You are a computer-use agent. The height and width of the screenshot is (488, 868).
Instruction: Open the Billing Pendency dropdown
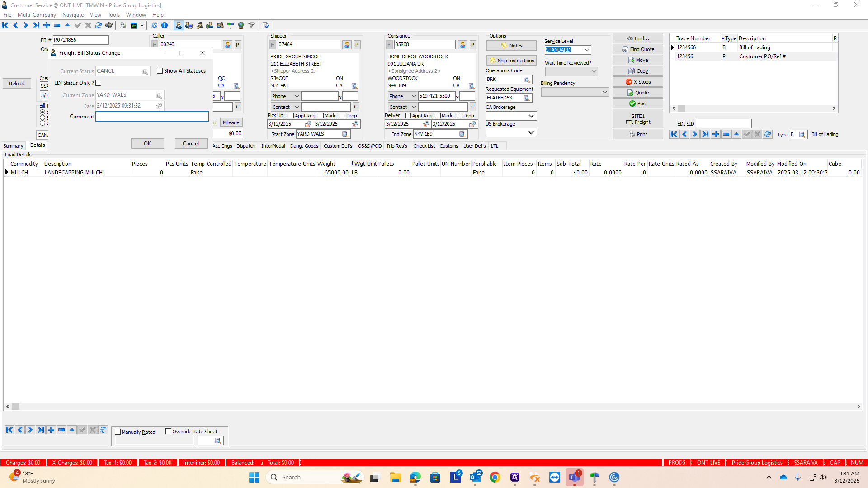point(604,92)
